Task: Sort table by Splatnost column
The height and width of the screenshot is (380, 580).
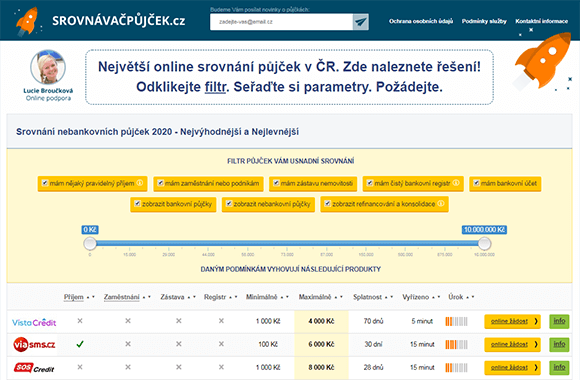Action: [367, 297]
